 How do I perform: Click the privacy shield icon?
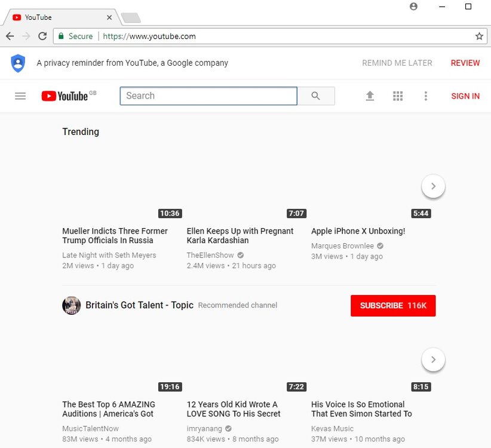[x=18, y=63]
